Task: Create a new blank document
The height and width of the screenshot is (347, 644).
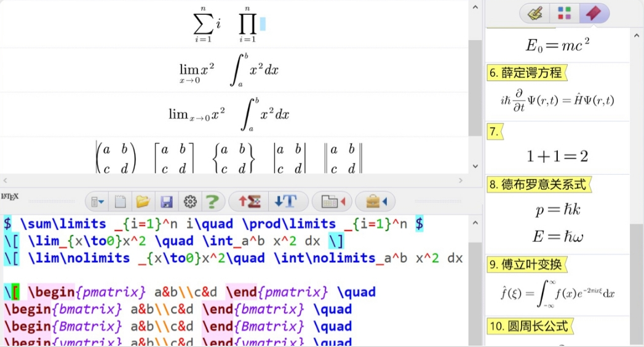Action: [x=121, y=201]
